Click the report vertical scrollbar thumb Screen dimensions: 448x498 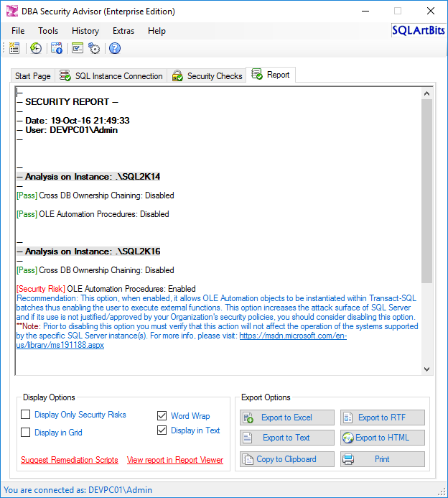pos(426,191)
